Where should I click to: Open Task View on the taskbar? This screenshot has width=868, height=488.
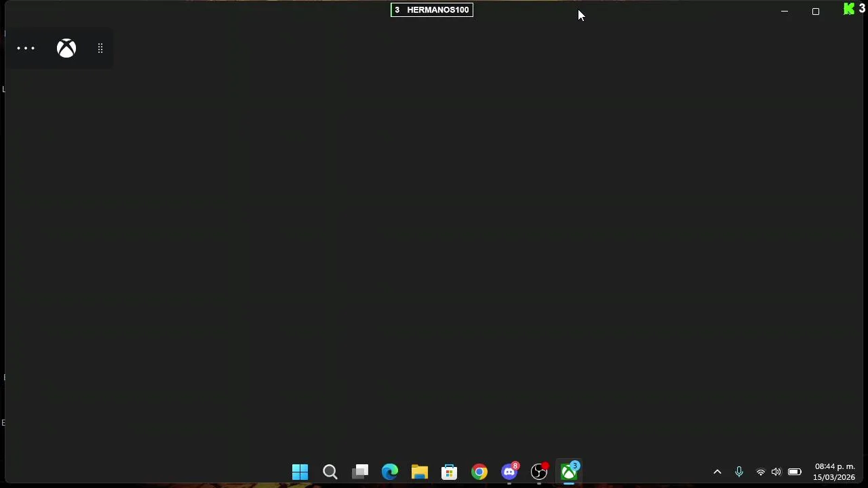(x=360, y=472)
